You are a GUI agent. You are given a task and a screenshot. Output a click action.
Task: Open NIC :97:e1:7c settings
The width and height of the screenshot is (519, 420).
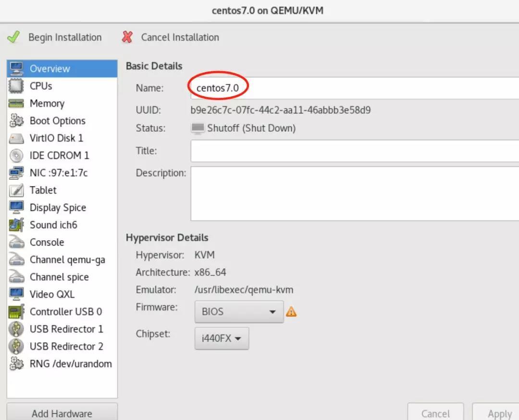59,173
